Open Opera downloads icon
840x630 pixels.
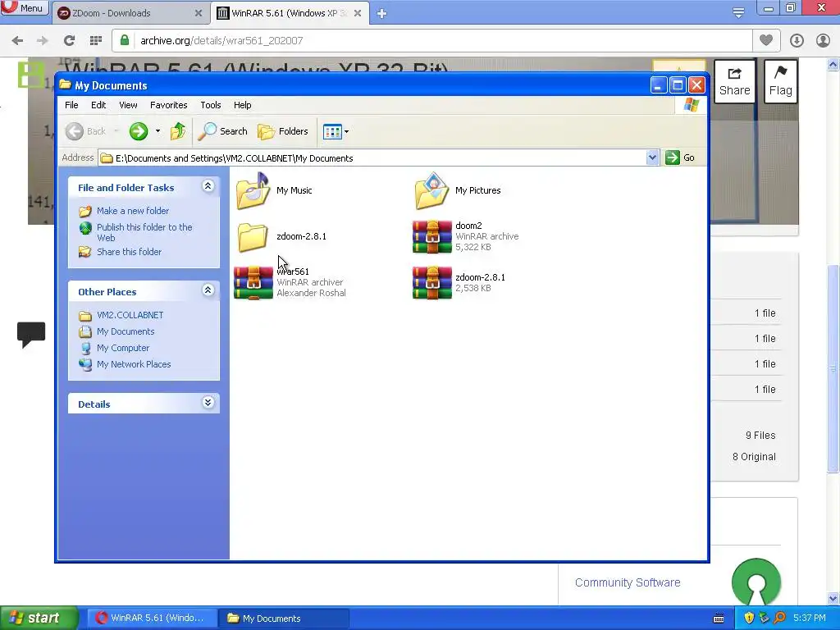pos(797,41)
